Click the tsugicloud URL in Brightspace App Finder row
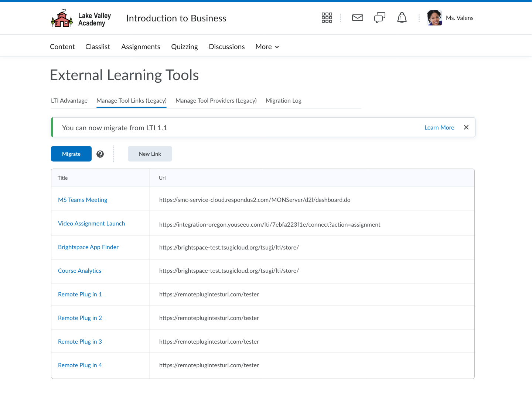Image resolution: width=532 pixels, height=406 pixels. 229,247
